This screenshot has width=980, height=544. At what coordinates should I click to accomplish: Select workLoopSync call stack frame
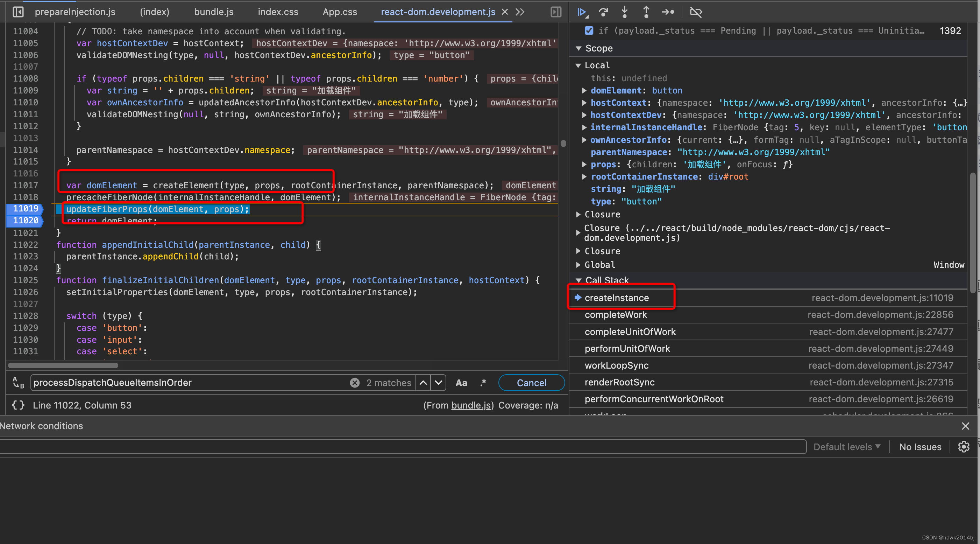(768, 365)
